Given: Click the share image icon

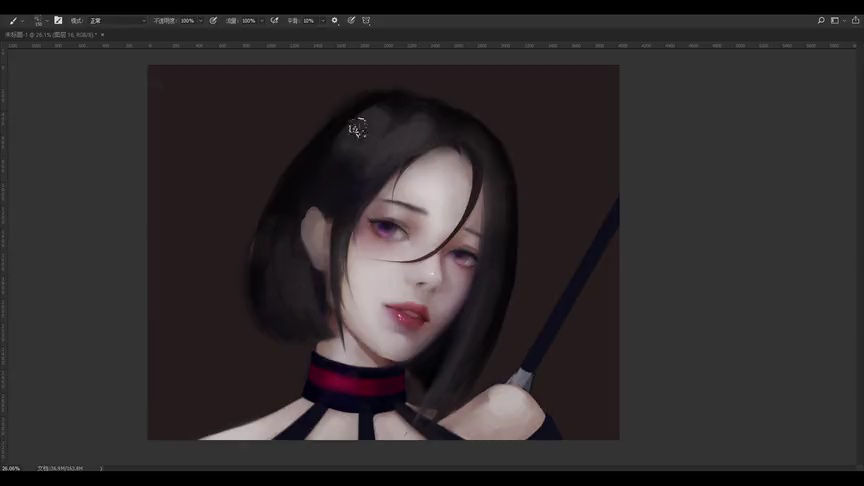Looking at the screenshot, I should (855, 20).
